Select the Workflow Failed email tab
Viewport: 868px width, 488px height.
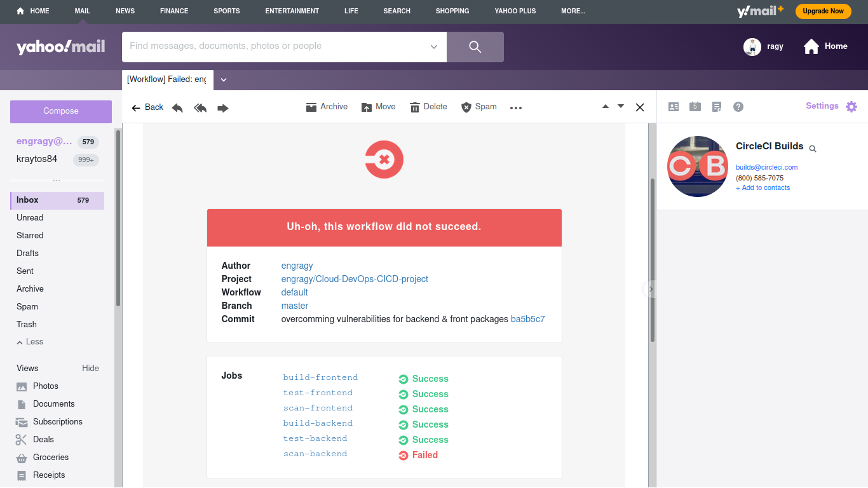click(167, 79)
